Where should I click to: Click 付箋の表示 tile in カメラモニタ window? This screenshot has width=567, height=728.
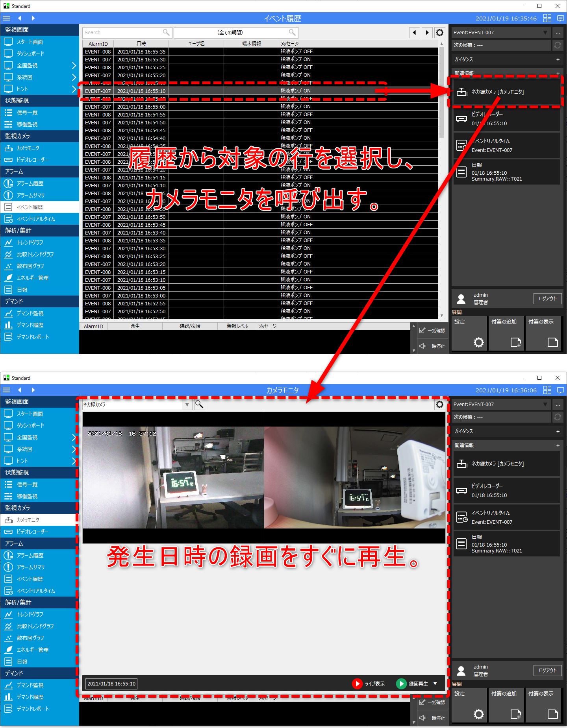543,705
